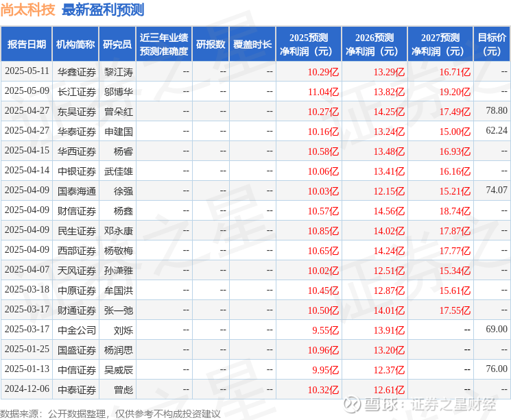Click 2027 forecast value 19.20亿
The image size is (511, 420).
[455, 92]
